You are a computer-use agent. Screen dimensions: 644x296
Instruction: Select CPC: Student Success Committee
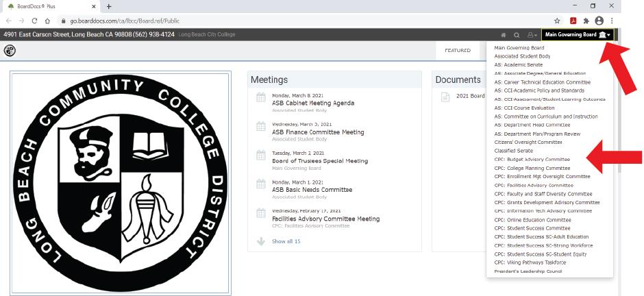click(x=532, y=228)
